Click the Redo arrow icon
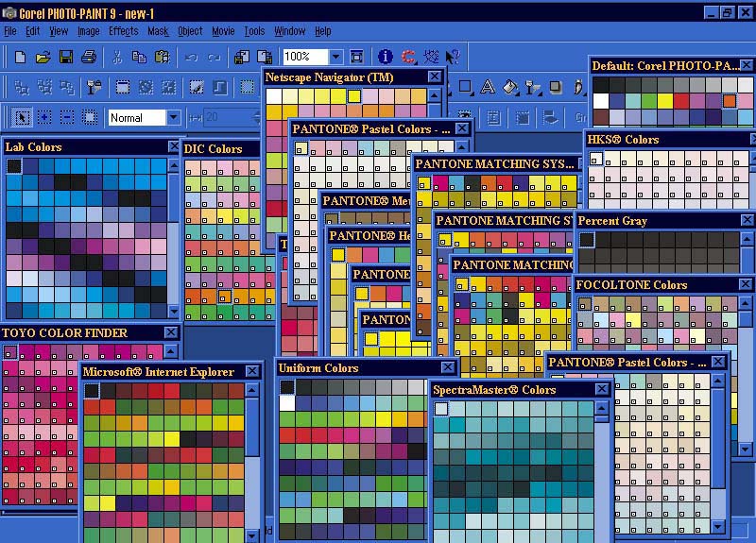The image size is (756, 543). [214, 57]
